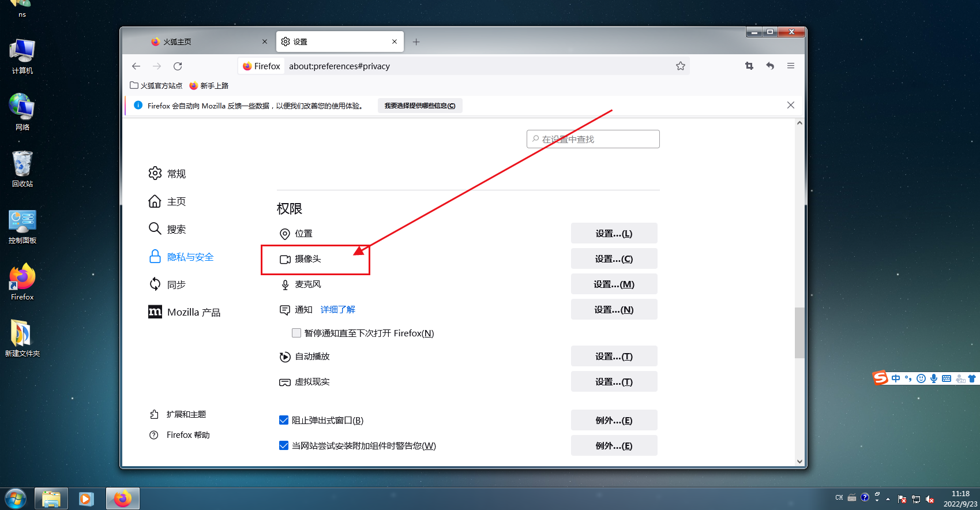Toggle pause notifications until Firefox restarts

point(296,333)
